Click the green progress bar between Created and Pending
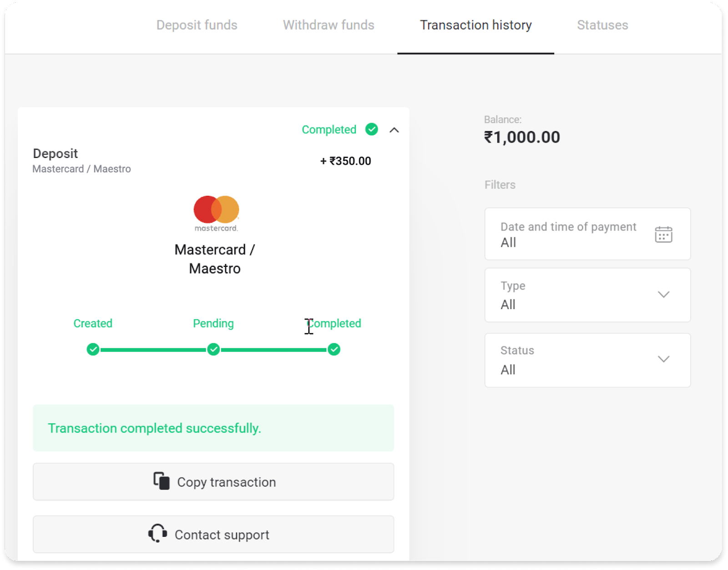The image size is (728, 570). 153,350
